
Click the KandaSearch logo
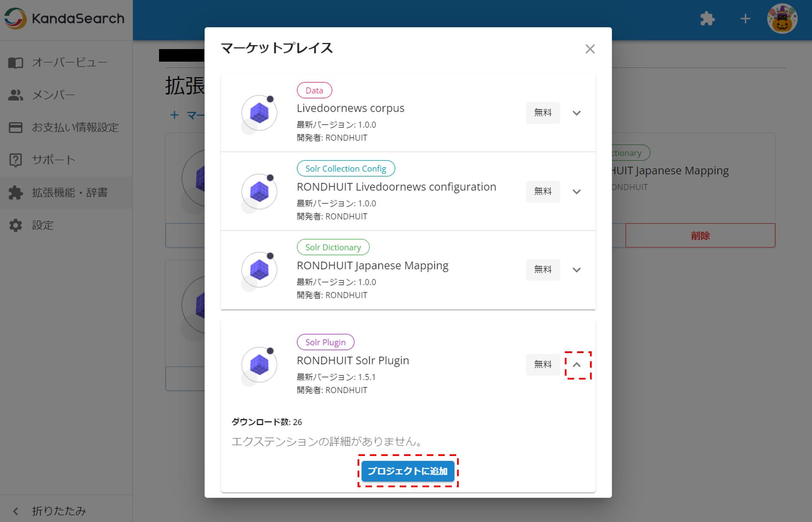click(x=64, y=19)
